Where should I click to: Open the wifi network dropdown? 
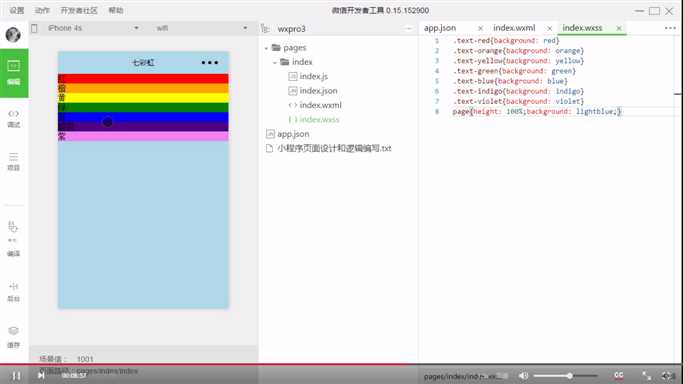(x=202, y=28)
